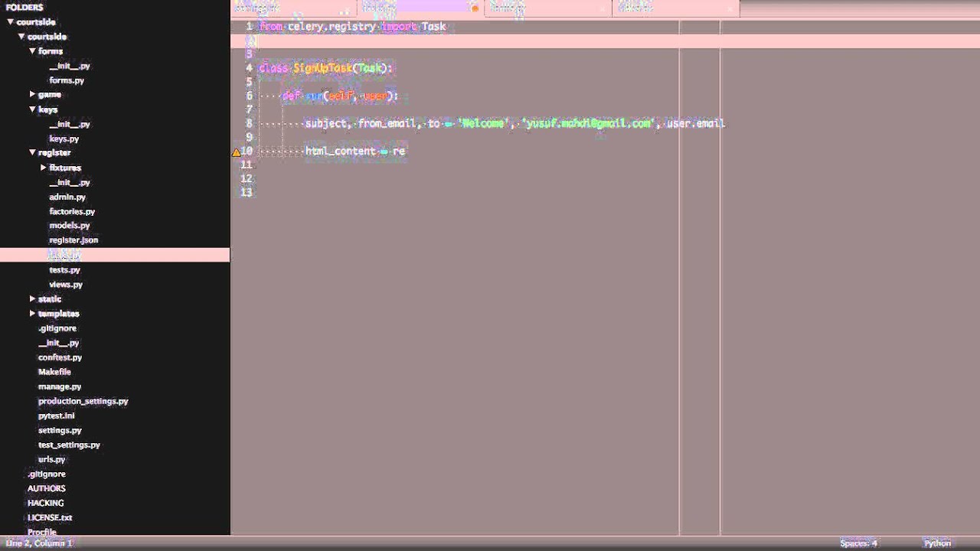The width and height of the screenshot is (980, 551).
Task: Collapse the keys folder
Action: click(x=32, y=109)
